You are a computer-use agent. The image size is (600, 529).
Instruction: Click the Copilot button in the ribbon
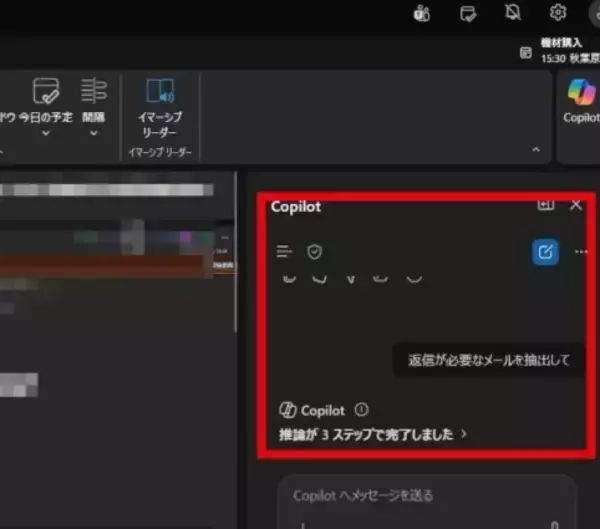pyautogui.click(x=581, y=101)
